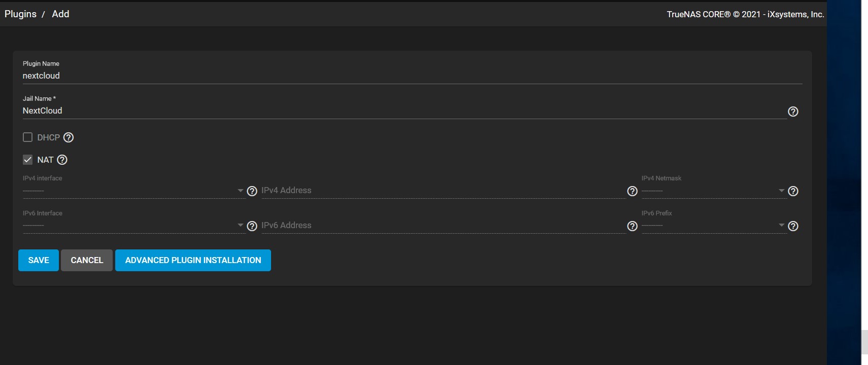Enable the DHCP checkbox

pyautogui.click(x=28, y=137)
